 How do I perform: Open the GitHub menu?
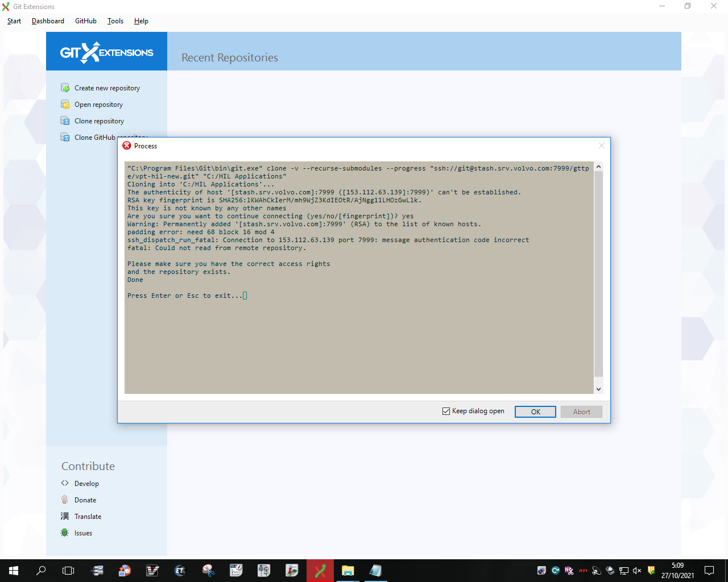(x=85, y=21)
